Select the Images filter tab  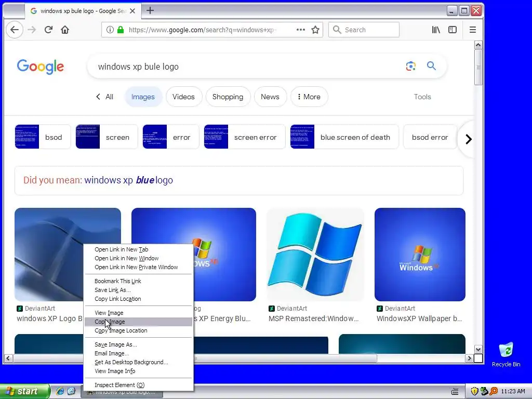[x=143, y=97]
